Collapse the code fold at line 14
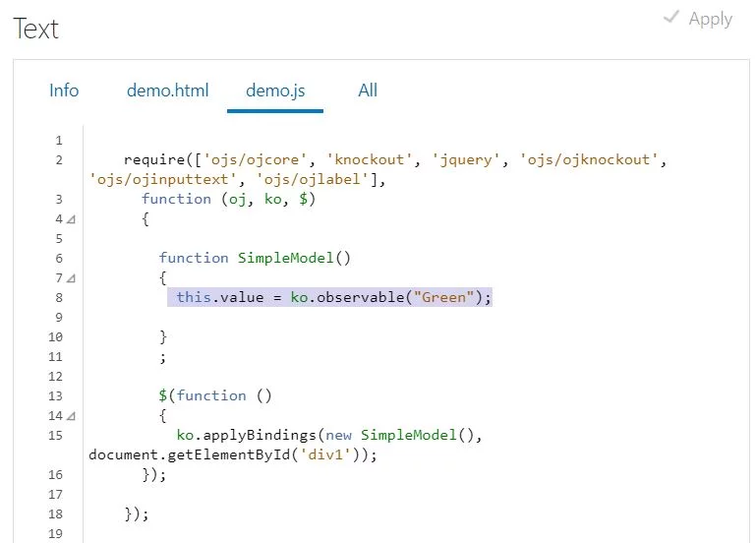The image size is (756, 543). (x=71, y=416)
